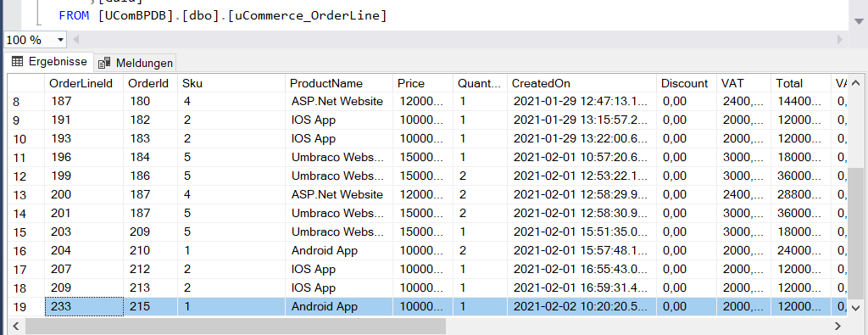
Task: Click OrderLineId cell 187
Action: click(x=84, y=102)
